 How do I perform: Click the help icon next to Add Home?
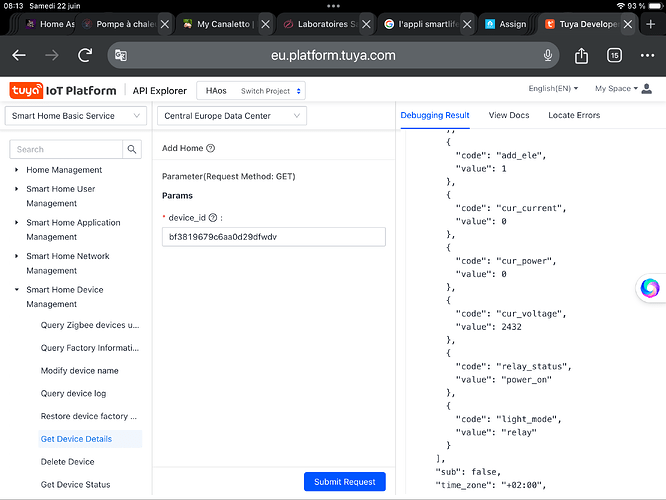coord(210,148)
